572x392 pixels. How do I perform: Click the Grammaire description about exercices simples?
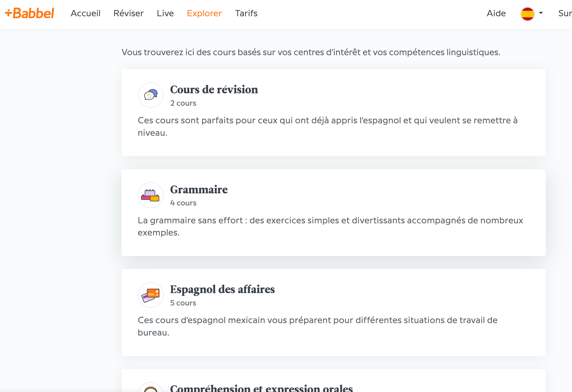(x=330, y=226)
